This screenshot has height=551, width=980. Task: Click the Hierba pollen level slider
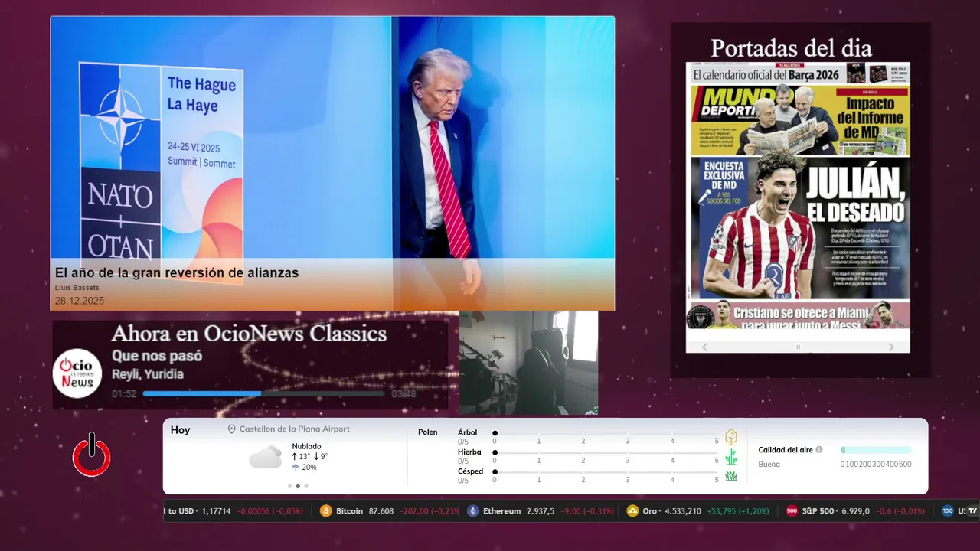[606, 452]
